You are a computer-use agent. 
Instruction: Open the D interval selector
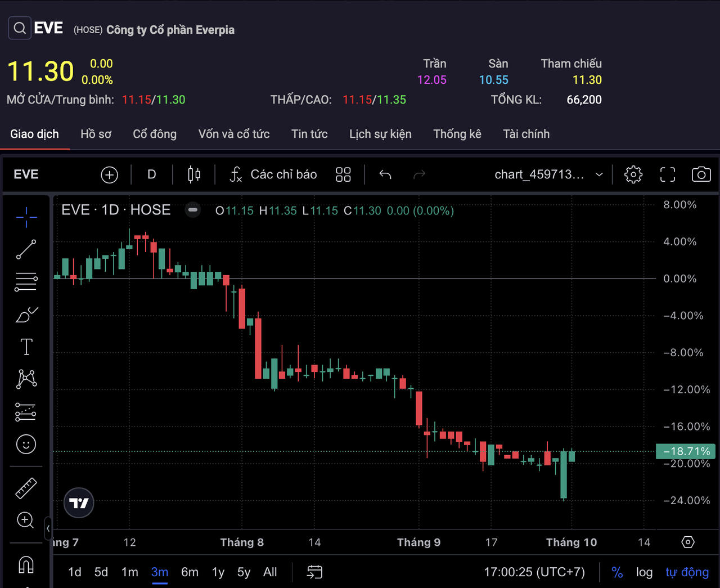[151, 174]
